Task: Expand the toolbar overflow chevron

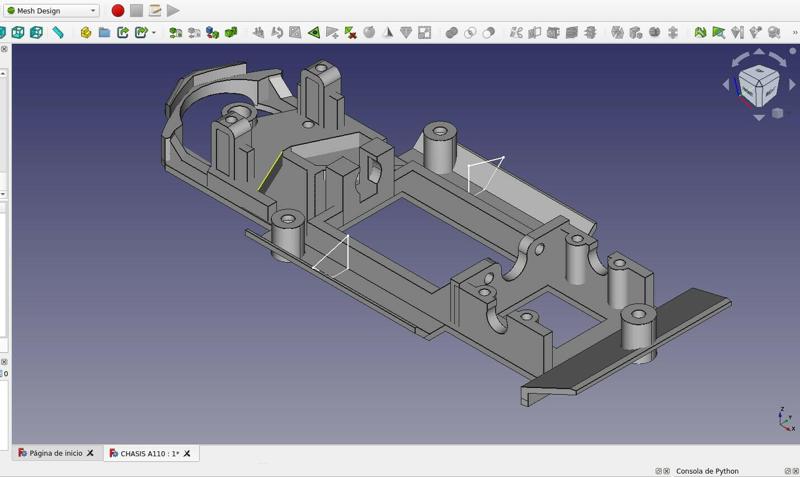Action: [795, 33]
